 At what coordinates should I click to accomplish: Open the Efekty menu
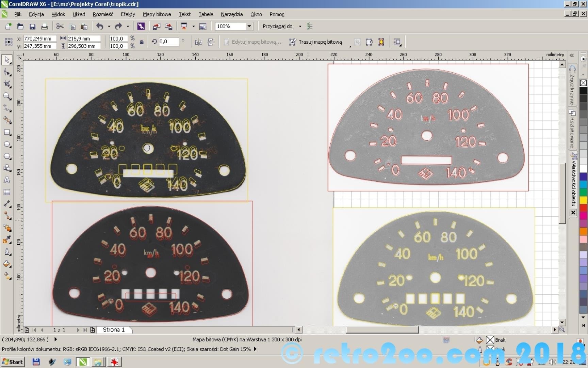(x=128, y=14)
